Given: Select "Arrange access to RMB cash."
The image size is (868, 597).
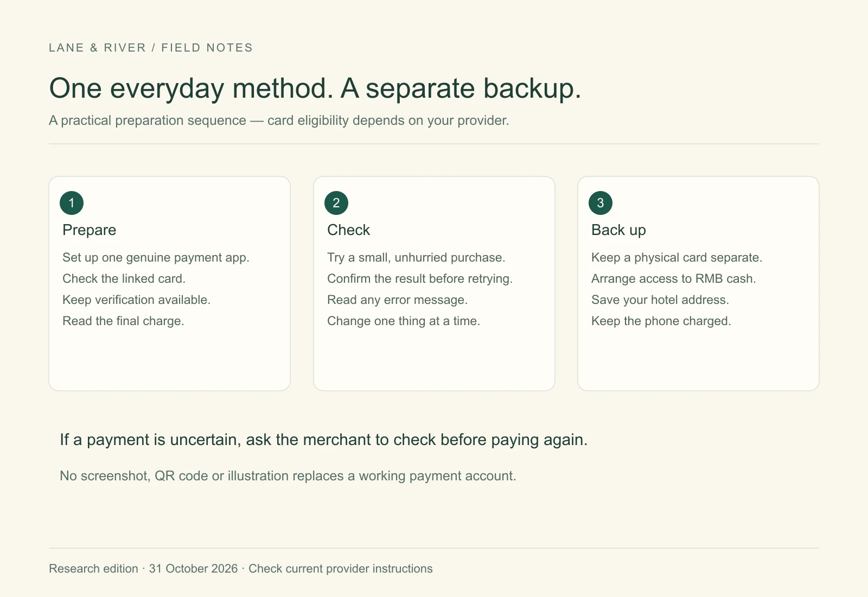Looking at the screenshot, I should [x=674, y=279].
